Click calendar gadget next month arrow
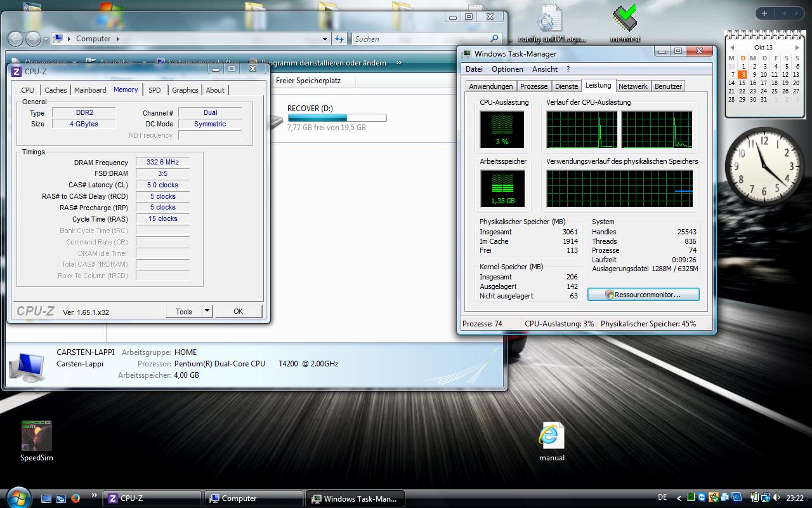The height and width of the screenshot is (508, 812). pyautogui.click(x=797, y=48)
